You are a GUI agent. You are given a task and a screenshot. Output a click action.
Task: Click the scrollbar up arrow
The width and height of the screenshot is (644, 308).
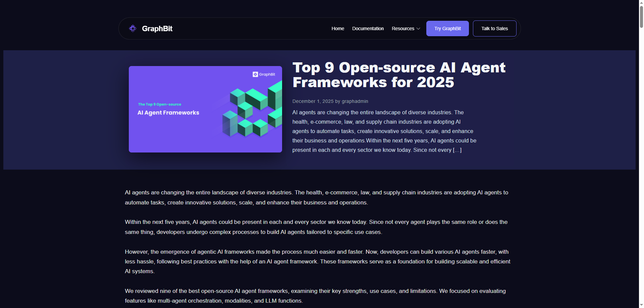click(641, 3)
